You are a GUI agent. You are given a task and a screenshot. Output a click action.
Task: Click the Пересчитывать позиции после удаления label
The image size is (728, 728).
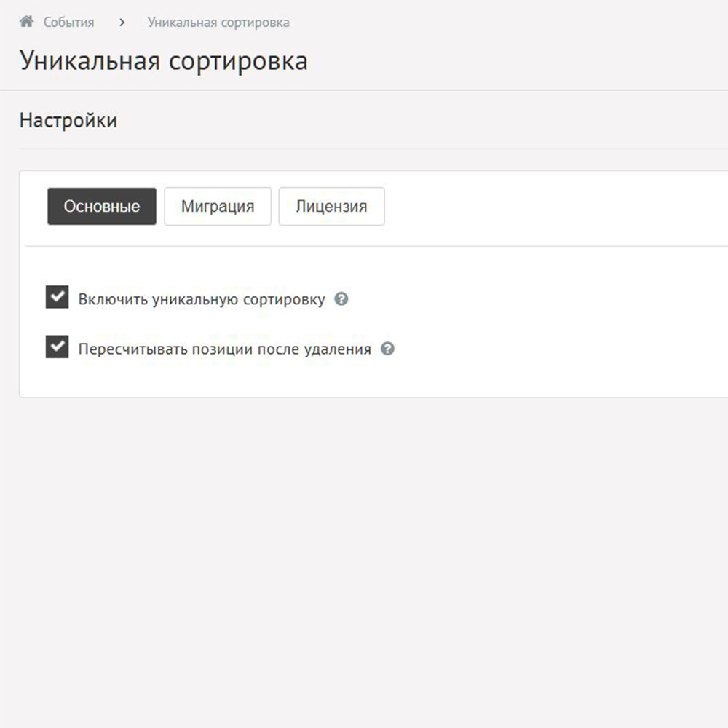click(224, 349)
